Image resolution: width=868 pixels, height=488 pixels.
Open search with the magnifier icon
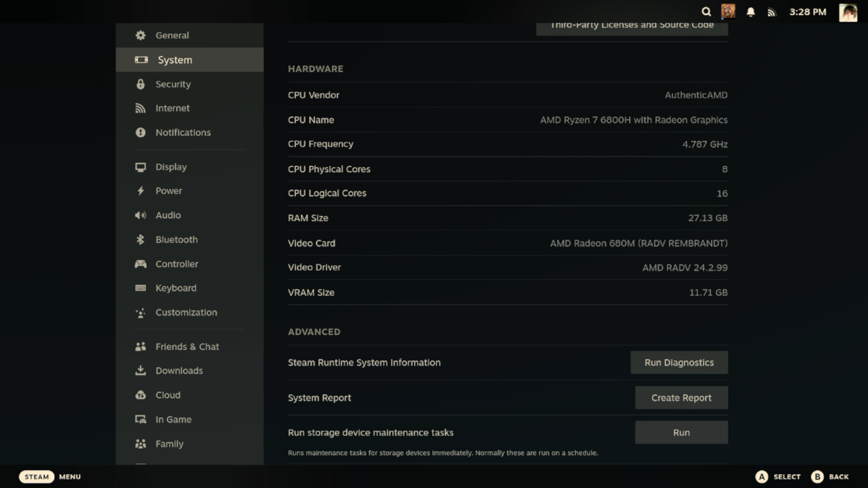click(x=706, y=12)
